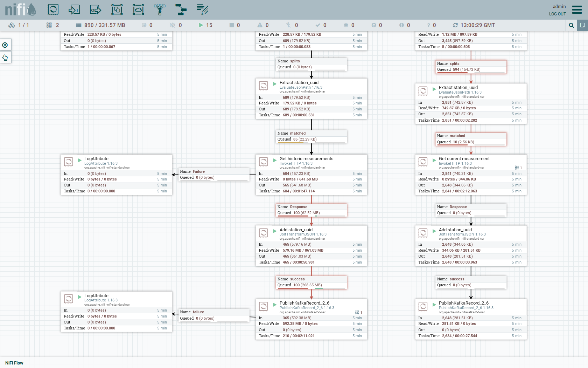Viewport: 588px width, 368px height.
Task: Select the Processor component icon in toolbar
Action: [53, 9]
